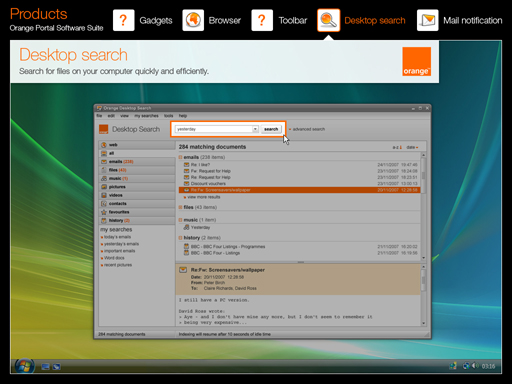Viewport: 512px width, 384px height.
Task: Open the Toolbar product icon
Action: [262, 20]
